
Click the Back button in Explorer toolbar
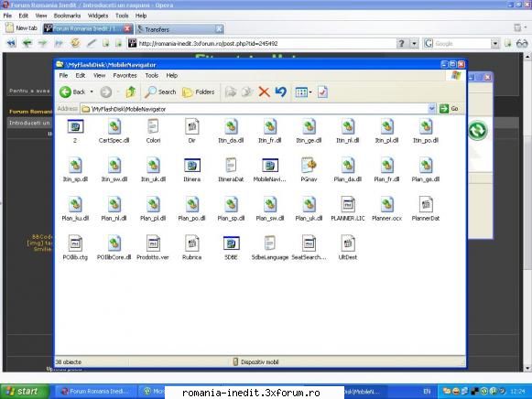pos(72,92)
